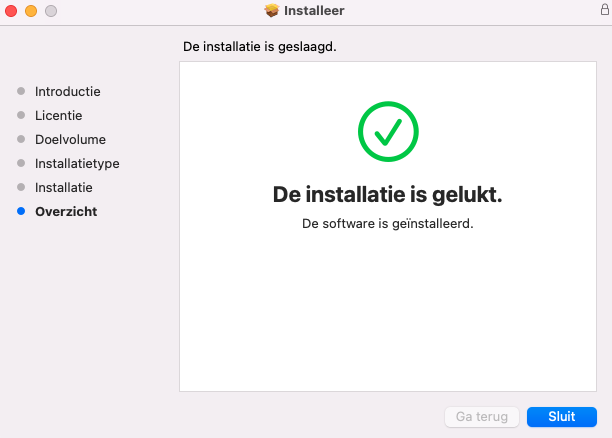Click the package icon in the title bar

coord(272,11)
